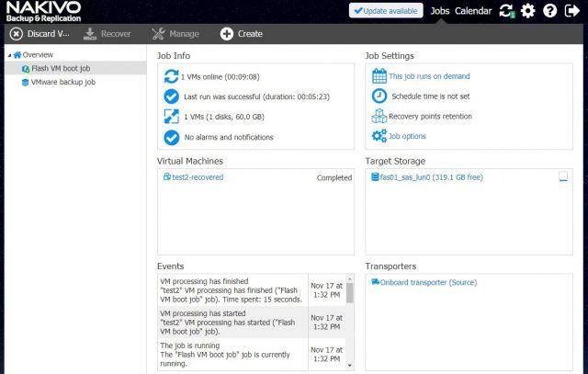Click the no alarms checkmark icon
This screenshot has height=374, width=588.
pos(172,137)
